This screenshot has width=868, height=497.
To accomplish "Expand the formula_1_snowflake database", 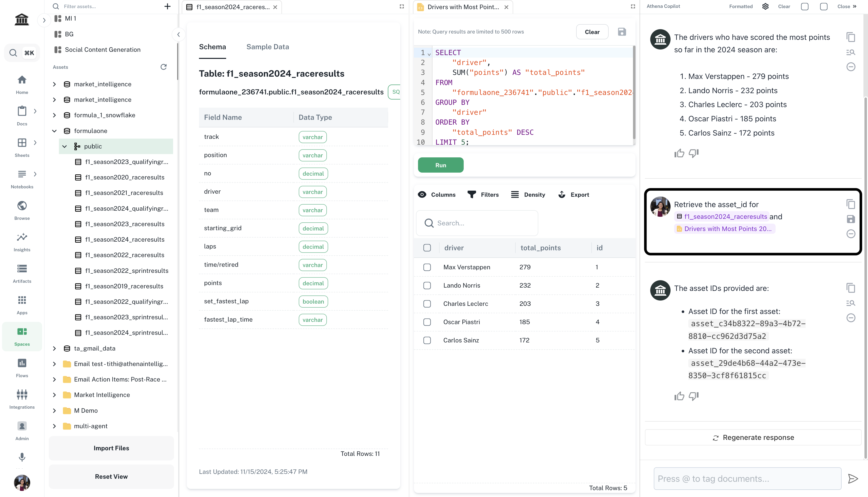I will pos(54,115).
